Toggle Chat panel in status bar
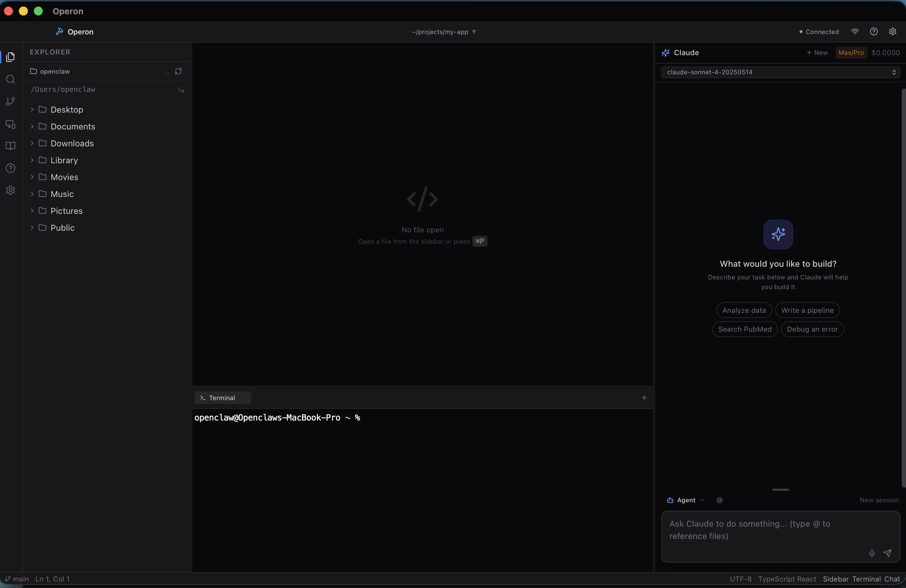Image resolution: width=906 pixels, height=588 pixels. tap(891, 579)
